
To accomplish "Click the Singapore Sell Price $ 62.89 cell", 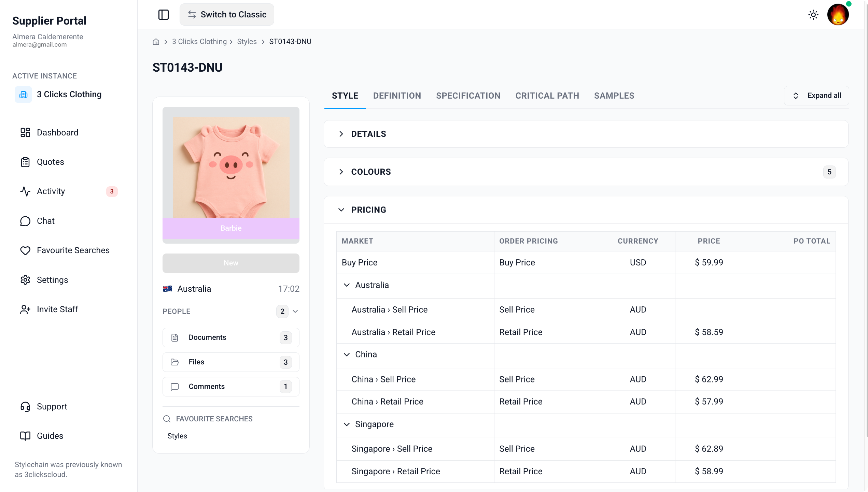I will [x=709, y=449].
